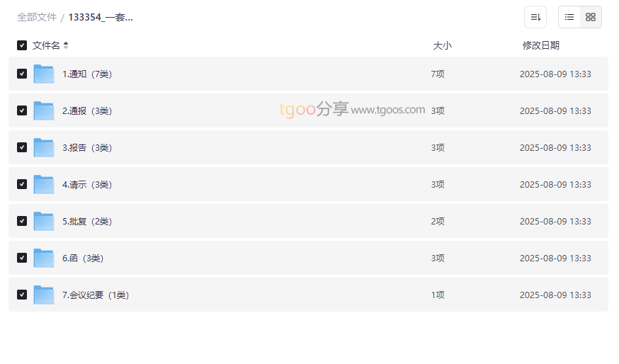This screenshot has width=619, height=364.
Task: Sort files by 文件名 arrow
Action: point(66,45)
